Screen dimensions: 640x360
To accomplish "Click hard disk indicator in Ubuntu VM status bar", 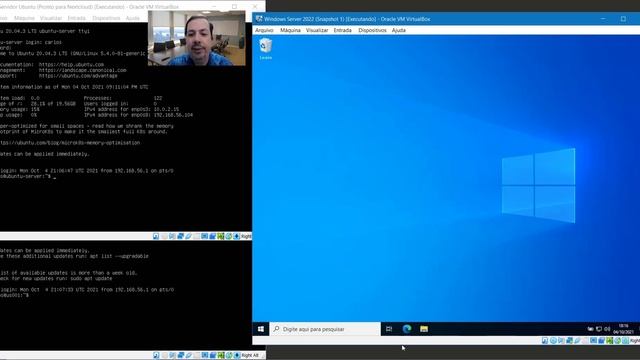I will [156, 236].
